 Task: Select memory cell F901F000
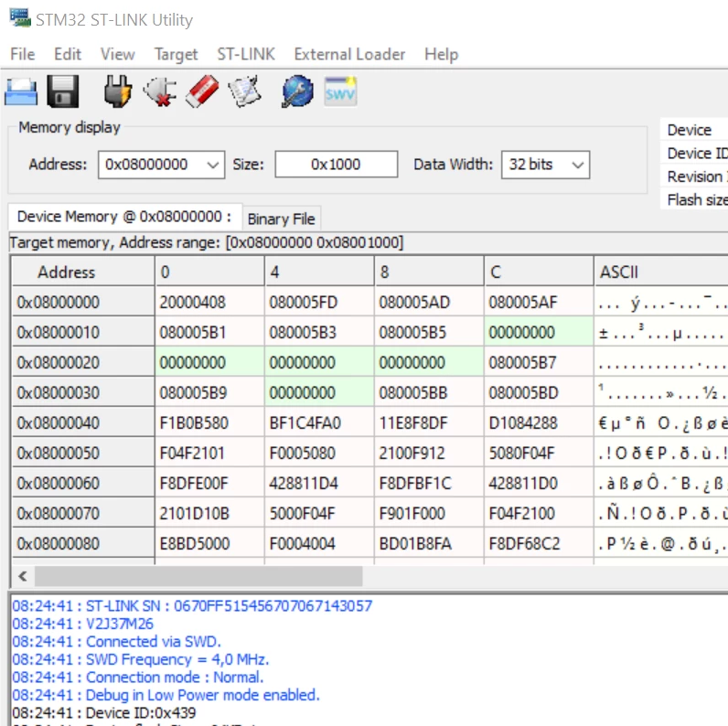coord(429,513)
